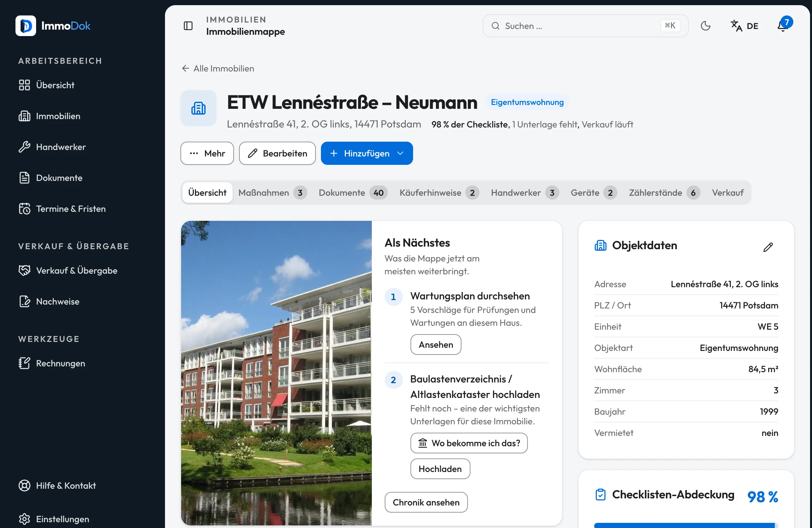The image size is (812, 528).
Task: Switch to Dokumente tab with 40
Action: coord(353,193)
